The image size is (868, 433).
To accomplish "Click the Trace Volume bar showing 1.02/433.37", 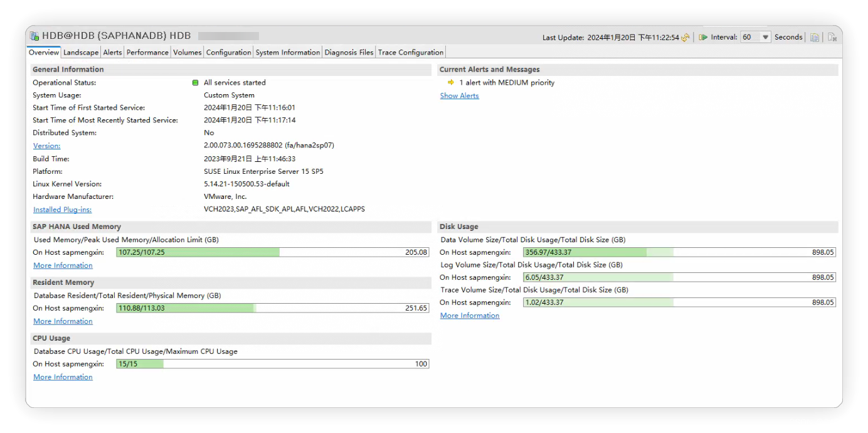I will [679, 302].
